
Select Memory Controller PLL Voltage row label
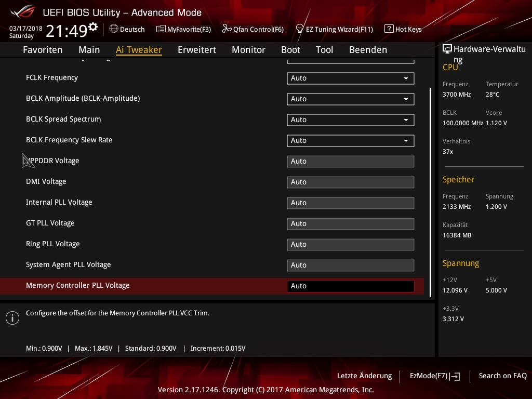pos(78,285)
